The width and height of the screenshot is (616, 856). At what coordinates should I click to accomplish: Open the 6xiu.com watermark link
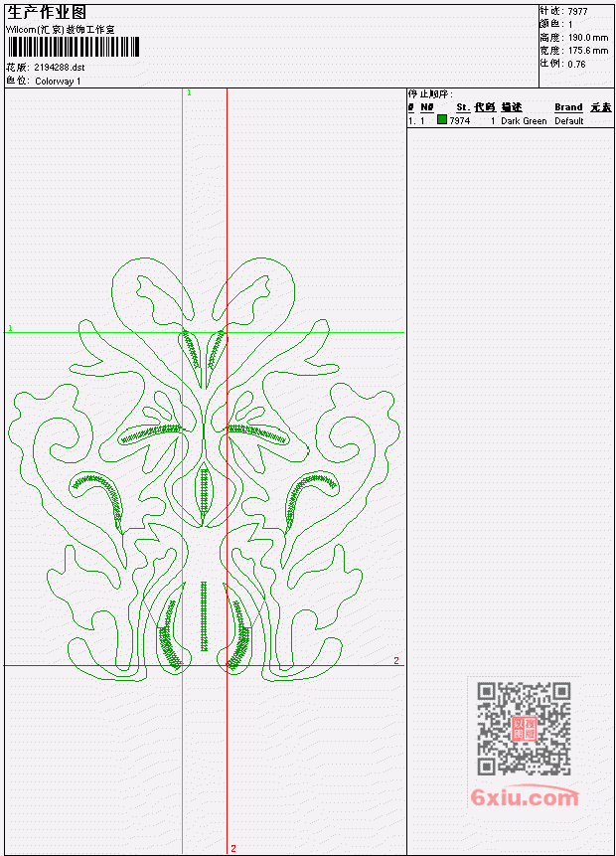[x=525, y=797]
